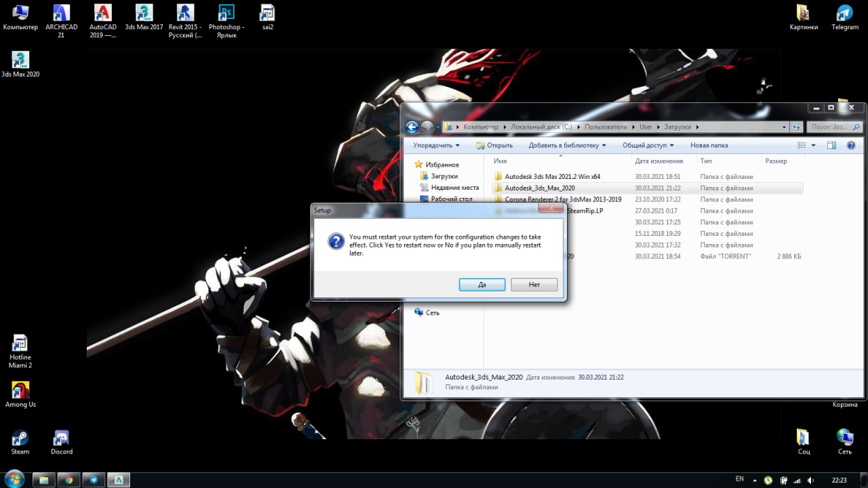Refresh the Explorer address bar location
This screenshot has width=868, height=488.
click(797, 127)
